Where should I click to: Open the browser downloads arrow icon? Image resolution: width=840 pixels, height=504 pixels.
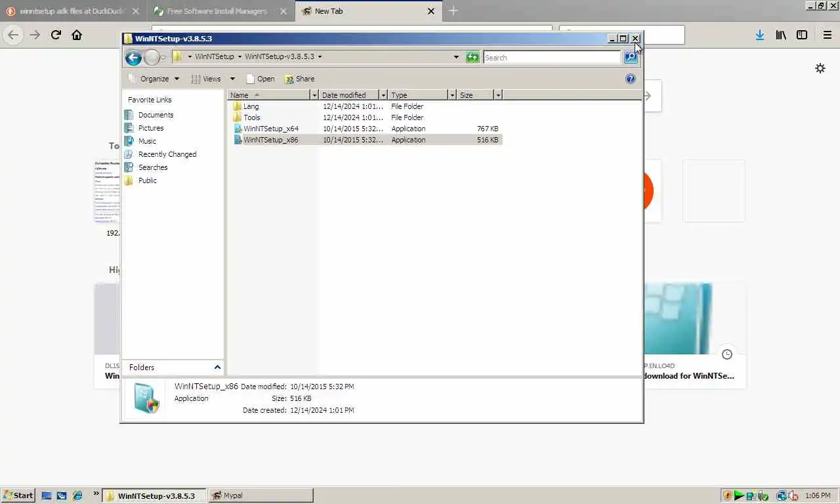[759, 35]
